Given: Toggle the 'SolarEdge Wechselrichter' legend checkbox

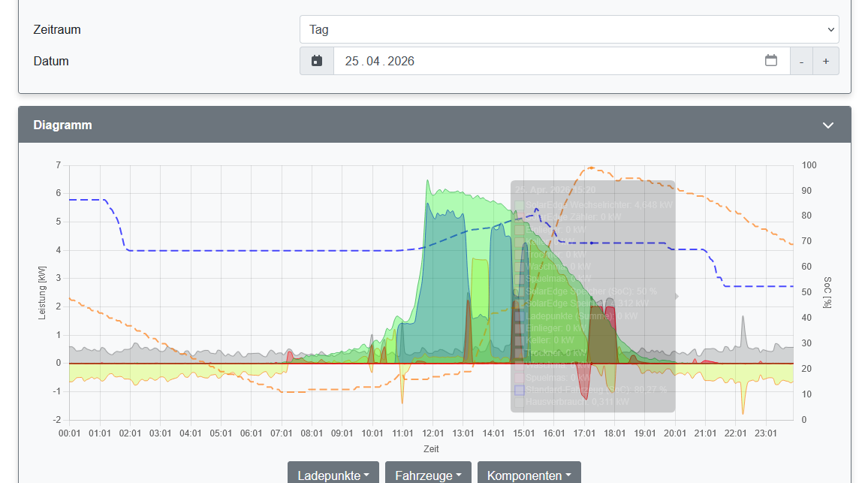Looking at the screenshot, I should coord(518,205).
